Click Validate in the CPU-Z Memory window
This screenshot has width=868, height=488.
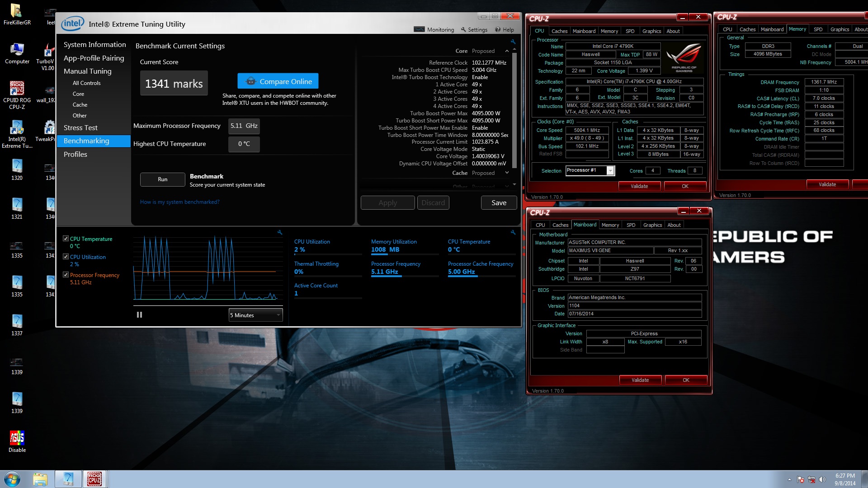(827, 184)
